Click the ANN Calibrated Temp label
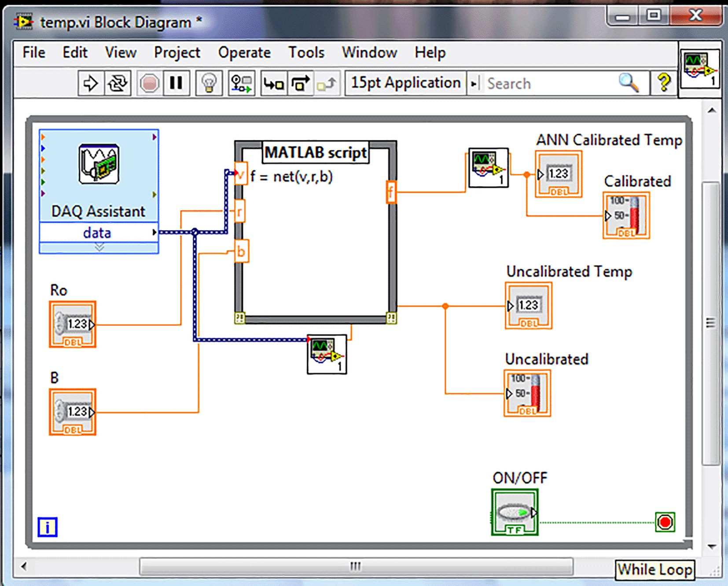728x586 pixels. click(x=609, y=140)
